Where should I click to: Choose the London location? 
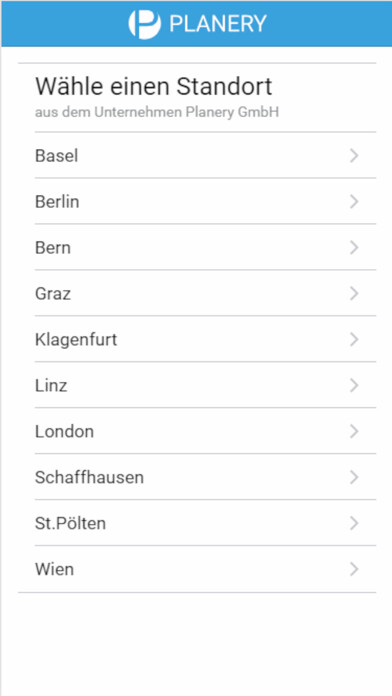point(206,431)
